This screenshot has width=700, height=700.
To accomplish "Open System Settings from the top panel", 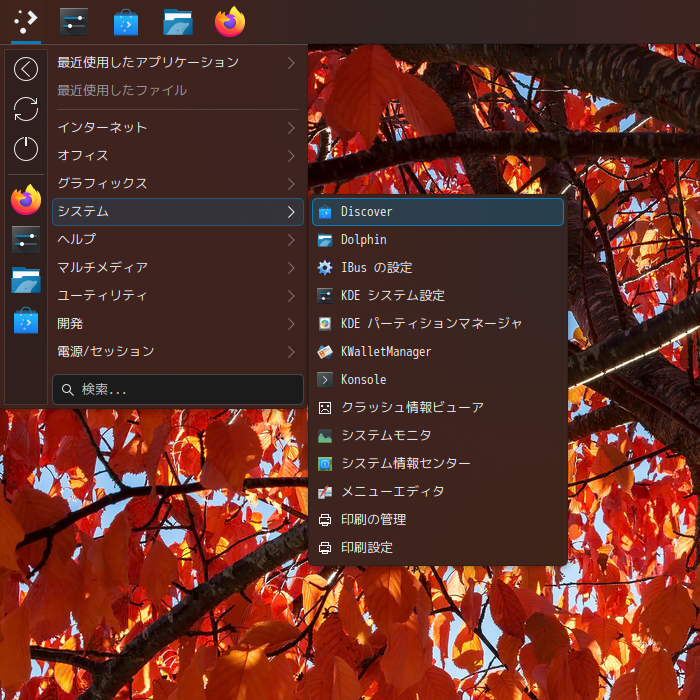I will point(74,22).
